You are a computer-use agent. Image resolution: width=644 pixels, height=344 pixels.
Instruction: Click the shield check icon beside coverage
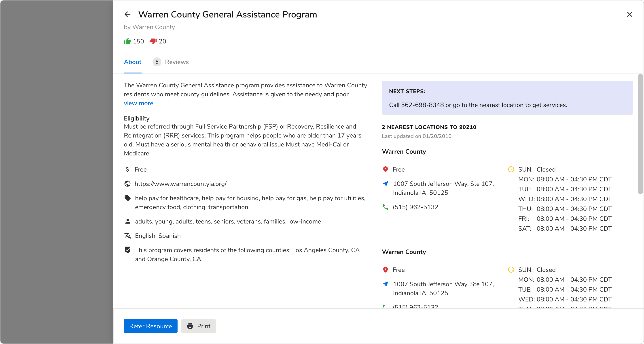127,250
